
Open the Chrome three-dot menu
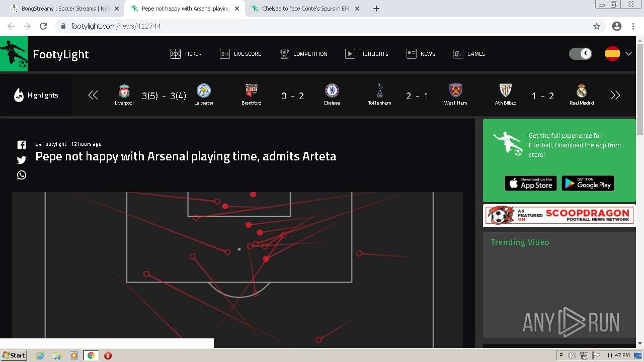click(633, 26)
